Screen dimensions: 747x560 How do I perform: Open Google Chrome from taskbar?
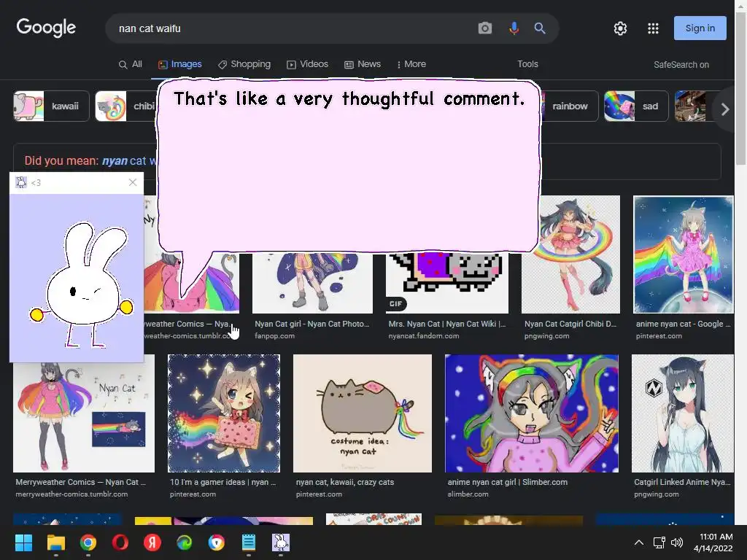(88, 542)
